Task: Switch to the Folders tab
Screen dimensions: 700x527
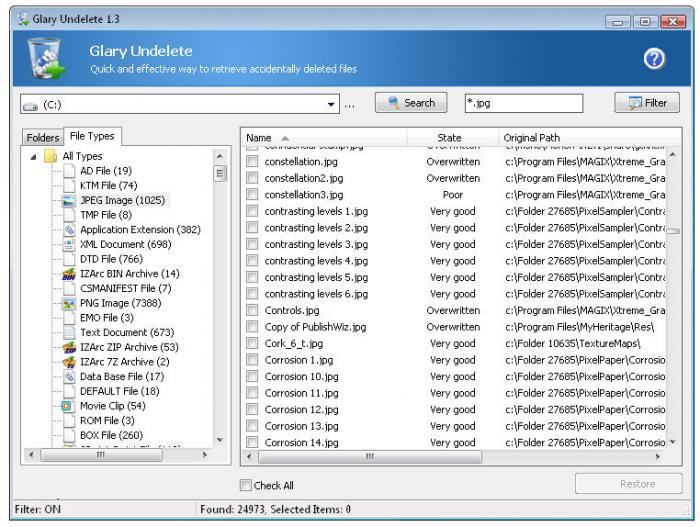Action: point(42,137)
